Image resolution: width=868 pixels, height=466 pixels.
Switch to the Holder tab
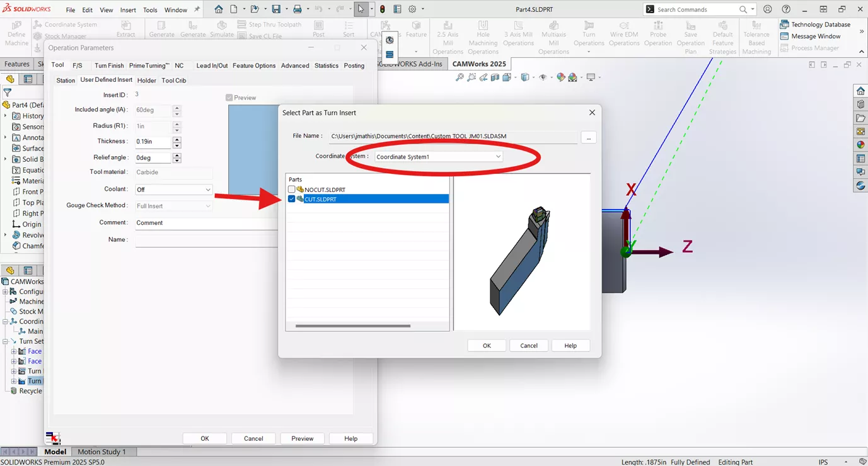tap(146, 80)
